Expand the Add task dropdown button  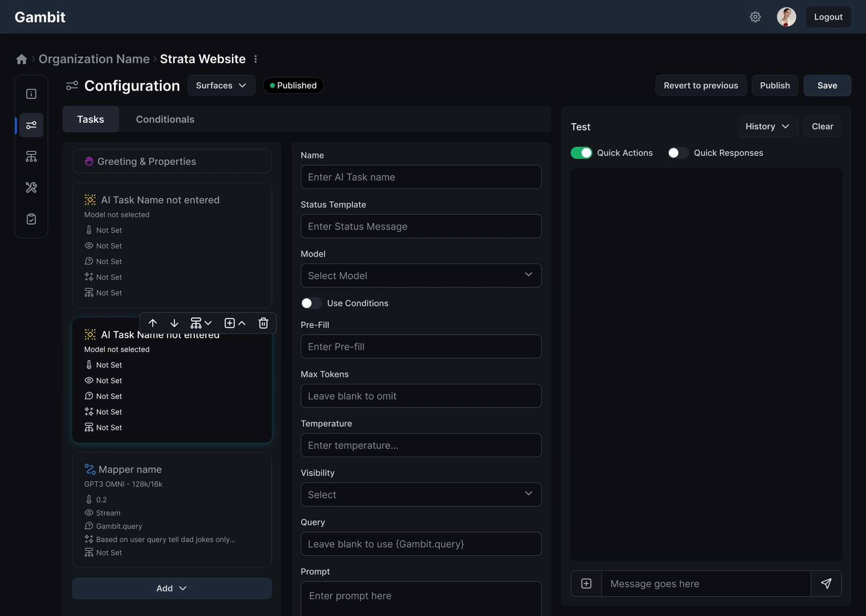click(172, 588)
